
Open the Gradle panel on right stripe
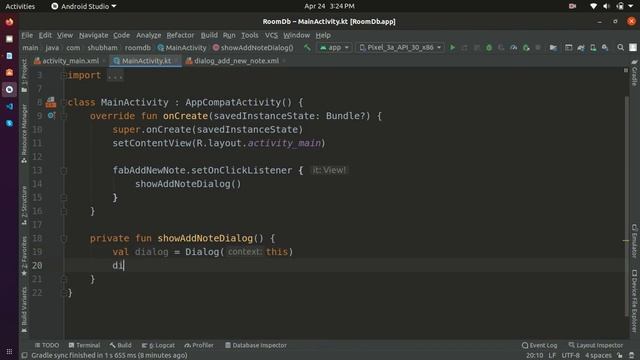point(634,73)
